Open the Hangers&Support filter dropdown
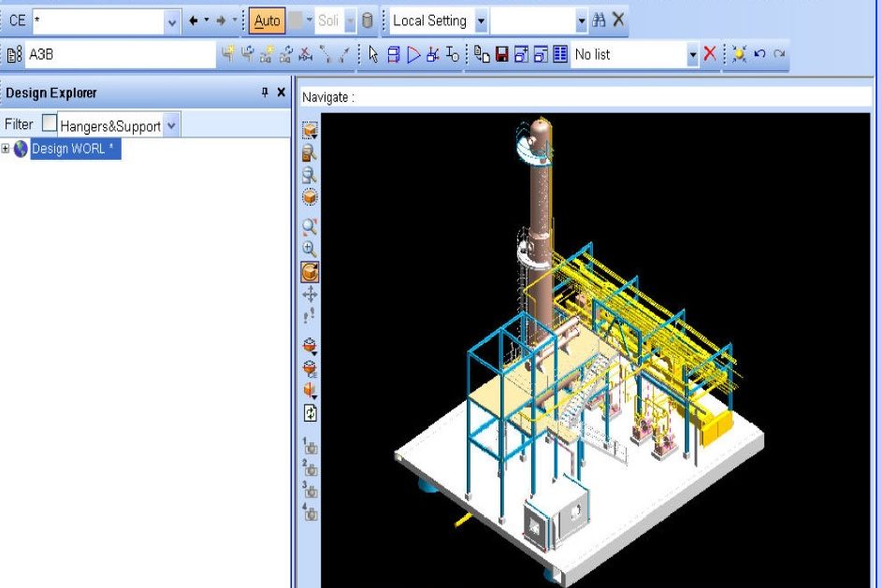 click(x=172, y=125)
